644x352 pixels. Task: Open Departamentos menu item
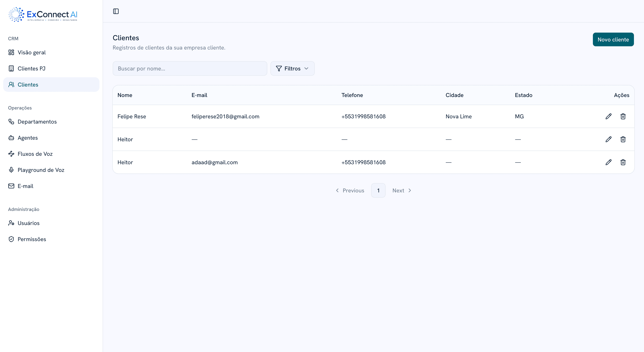[x=51, y=122]
